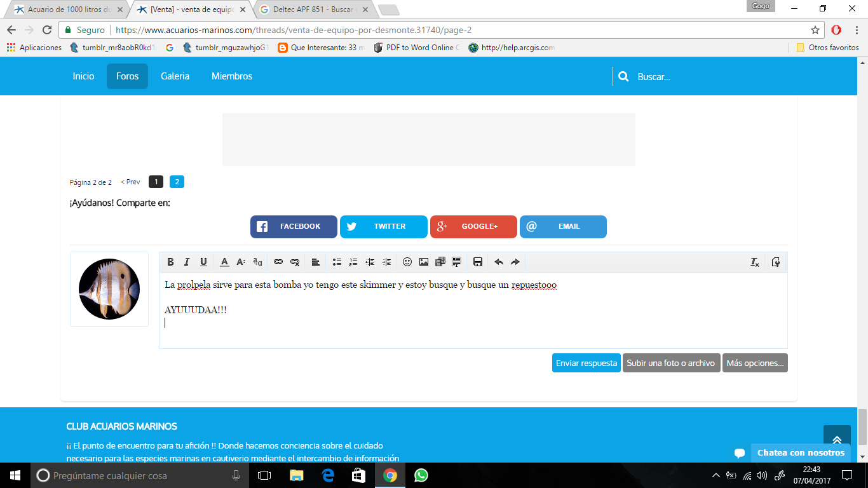Insert a bulleted list

(337, 262)
